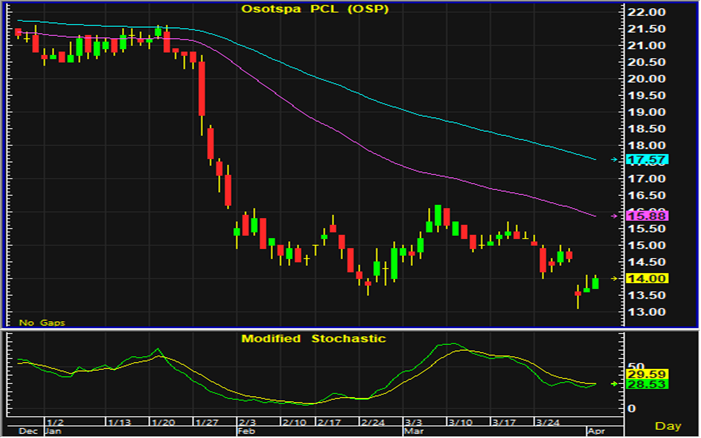Click the Feb month label

click(x=246, y=432)
